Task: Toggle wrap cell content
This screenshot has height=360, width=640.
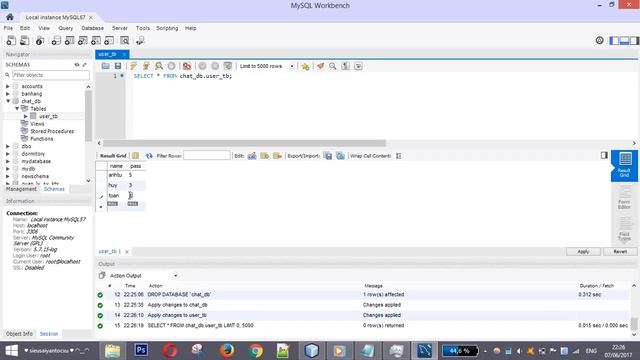Action: coord(399,156)
